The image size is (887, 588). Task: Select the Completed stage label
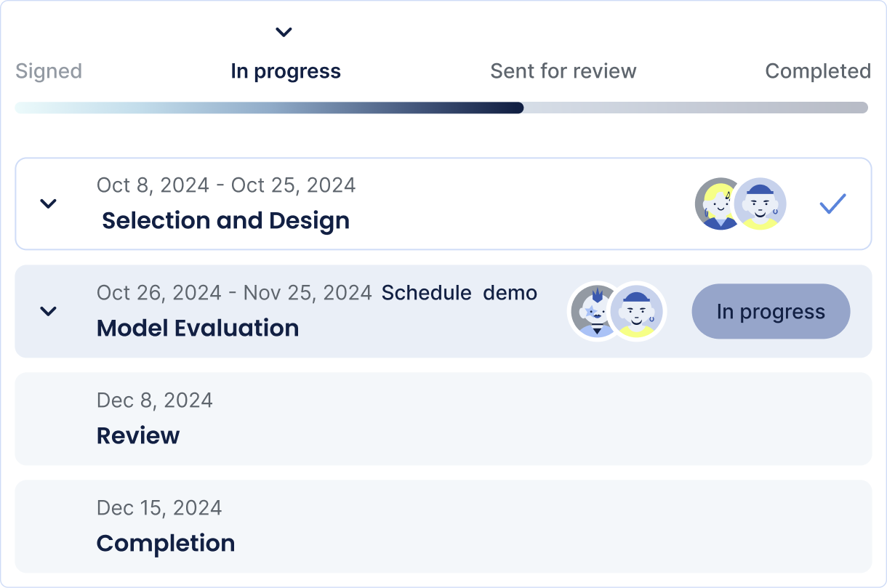(x=818, y=71)
